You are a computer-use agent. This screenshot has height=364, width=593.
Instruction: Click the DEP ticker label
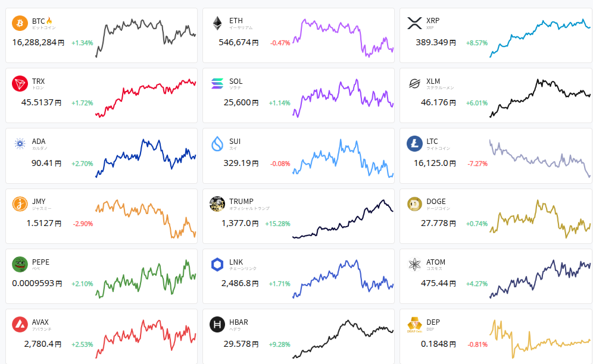pyautogui.click(x=433, y=322)
